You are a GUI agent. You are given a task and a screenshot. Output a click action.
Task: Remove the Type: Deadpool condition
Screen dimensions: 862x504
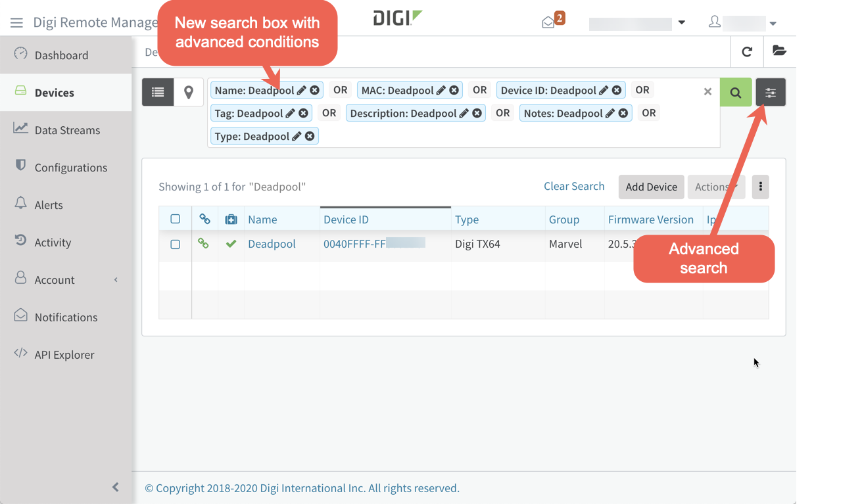(310, 136)
